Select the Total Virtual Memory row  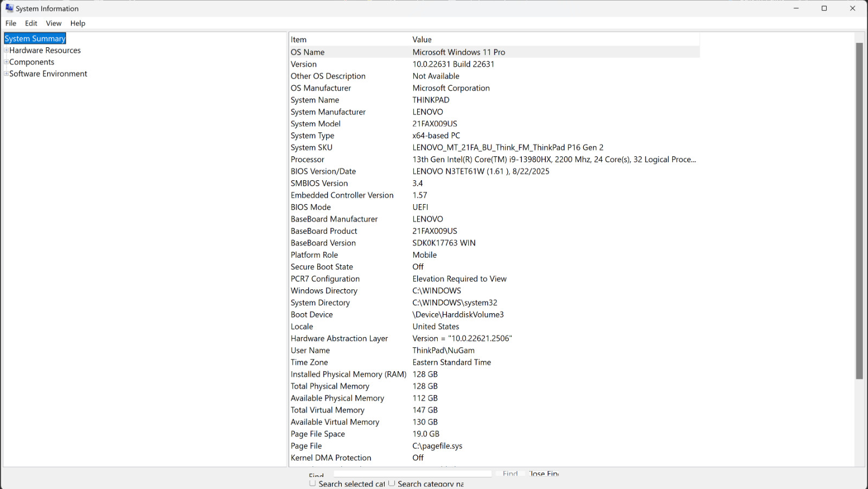pos(494,410)
